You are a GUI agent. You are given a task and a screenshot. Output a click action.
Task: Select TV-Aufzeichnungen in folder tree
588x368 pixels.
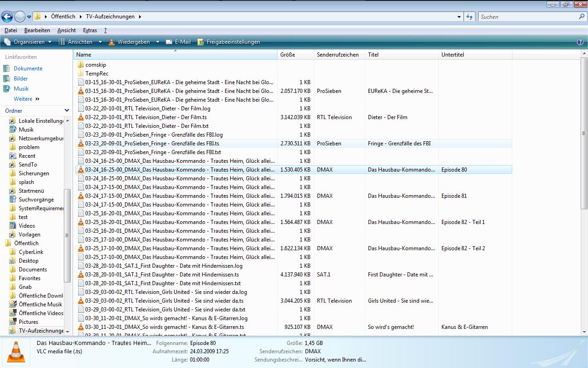coord(41,331)
